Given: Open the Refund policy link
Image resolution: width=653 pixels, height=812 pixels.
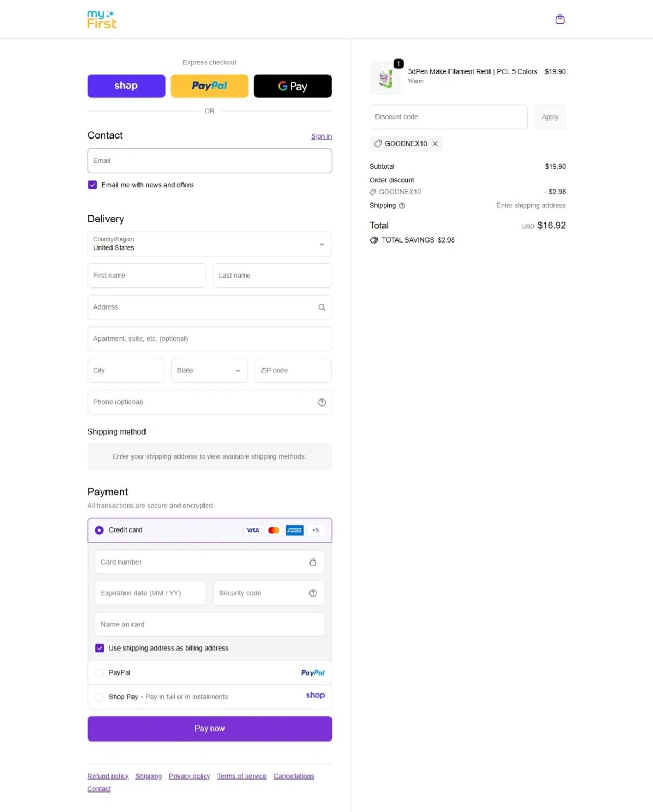Looking at the screenshot, I should pyautogui.click(x=108, y=776).
